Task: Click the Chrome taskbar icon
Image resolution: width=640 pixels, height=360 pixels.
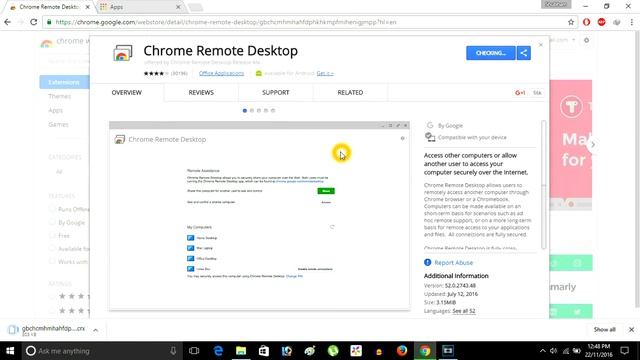Action: (x=425, y=351)
